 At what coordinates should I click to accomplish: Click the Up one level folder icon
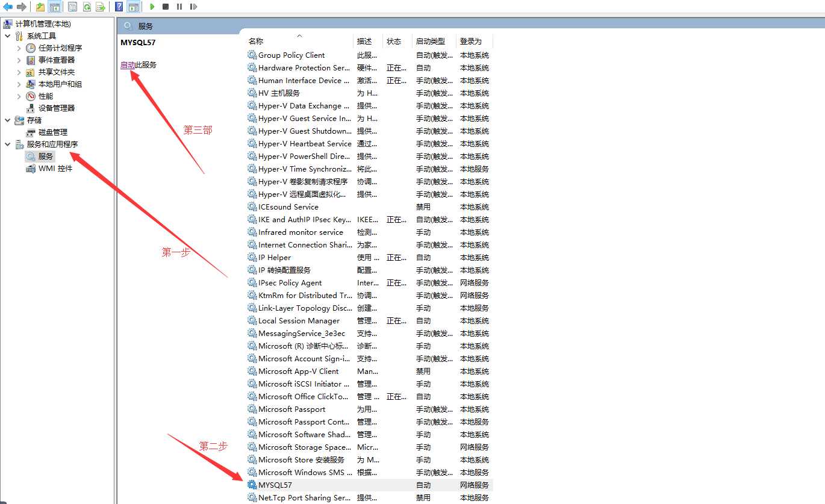click(x=40, y=7)
